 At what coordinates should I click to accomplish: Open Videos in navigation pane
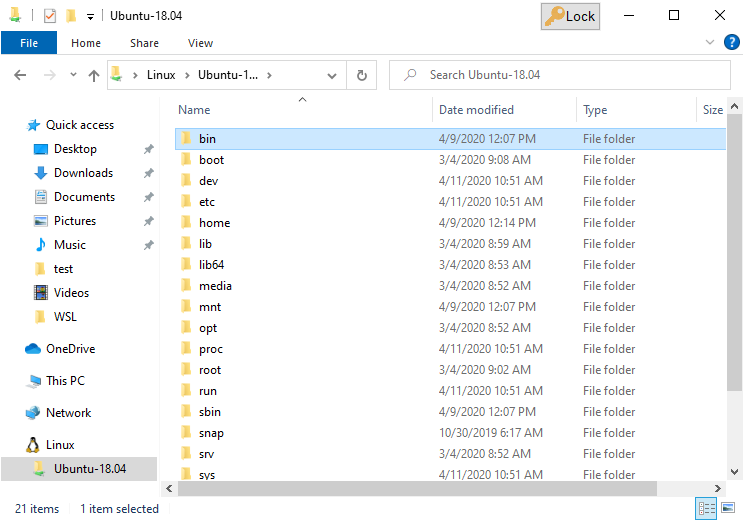click(71, 293)
